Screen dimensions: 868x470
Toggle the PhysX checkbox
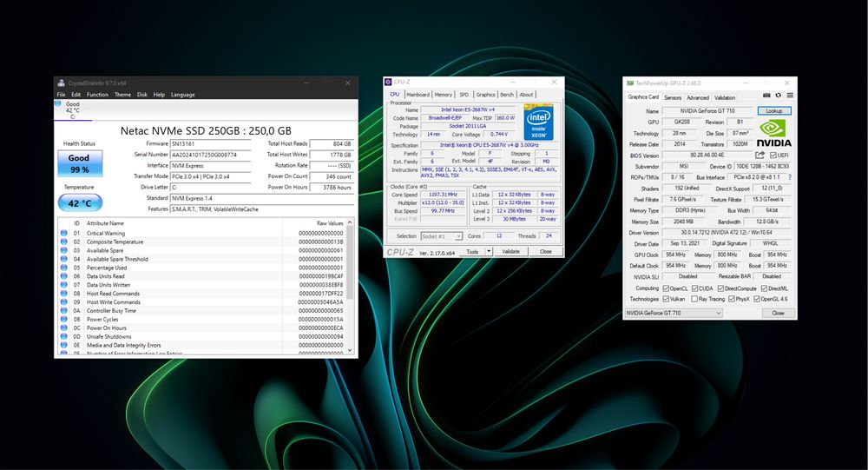(731, 299)
